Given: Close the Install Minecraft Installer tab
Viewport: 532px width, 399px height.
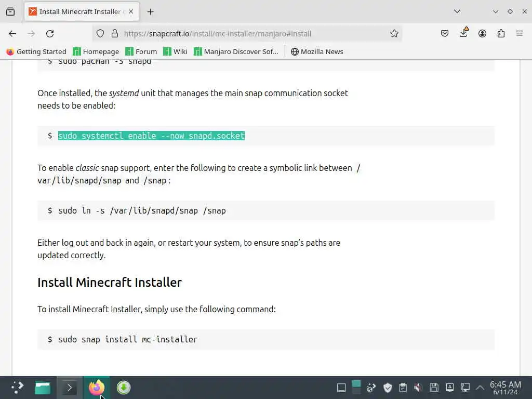Looking at the screenshot, I should 131,11.
